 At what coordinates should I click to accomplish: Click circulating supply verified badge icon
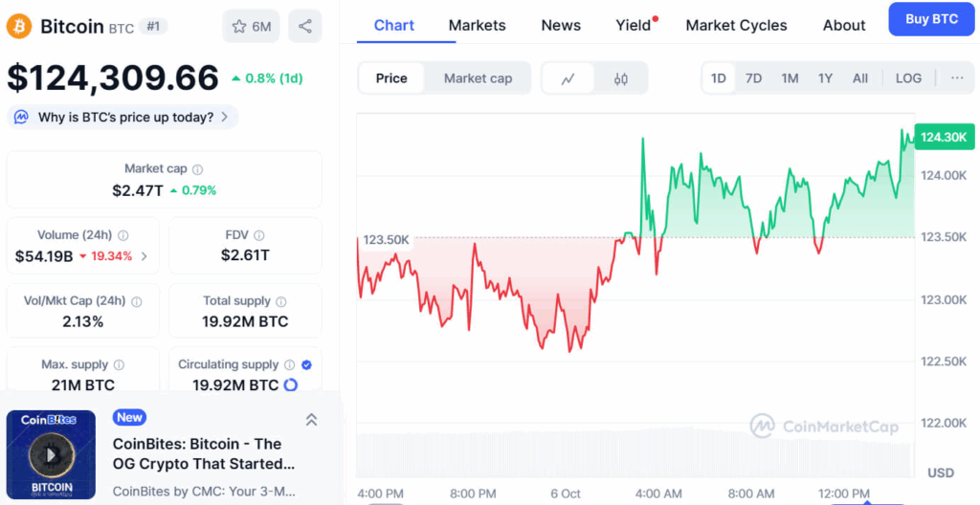point(306,364)
